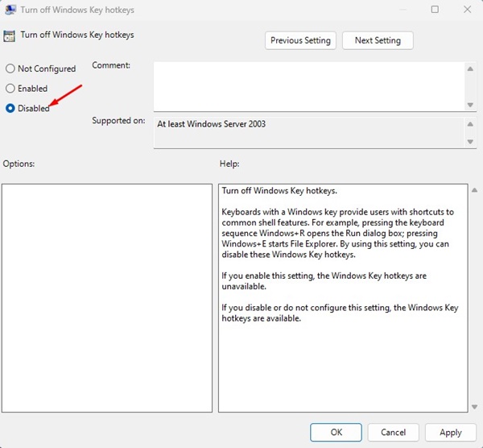
Task: Click the policy icon in title bar
Action: 10,10
